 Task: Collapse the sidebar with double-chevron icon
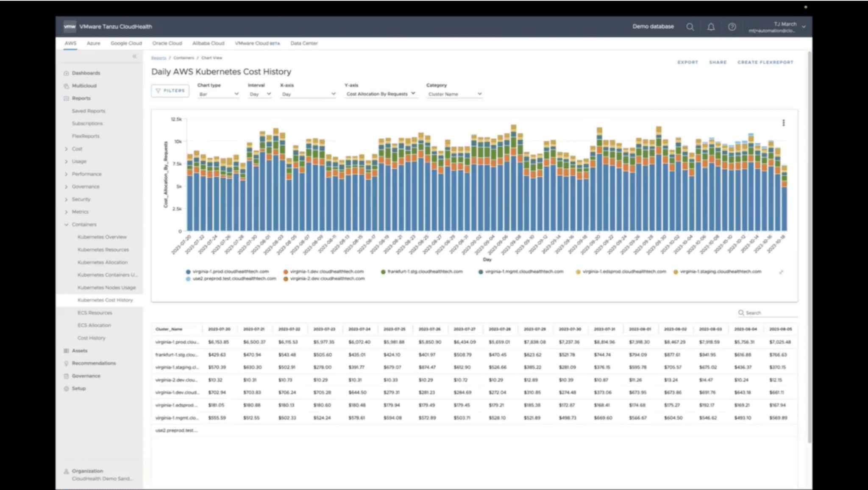pyautogui.click(x=134, y=56)
